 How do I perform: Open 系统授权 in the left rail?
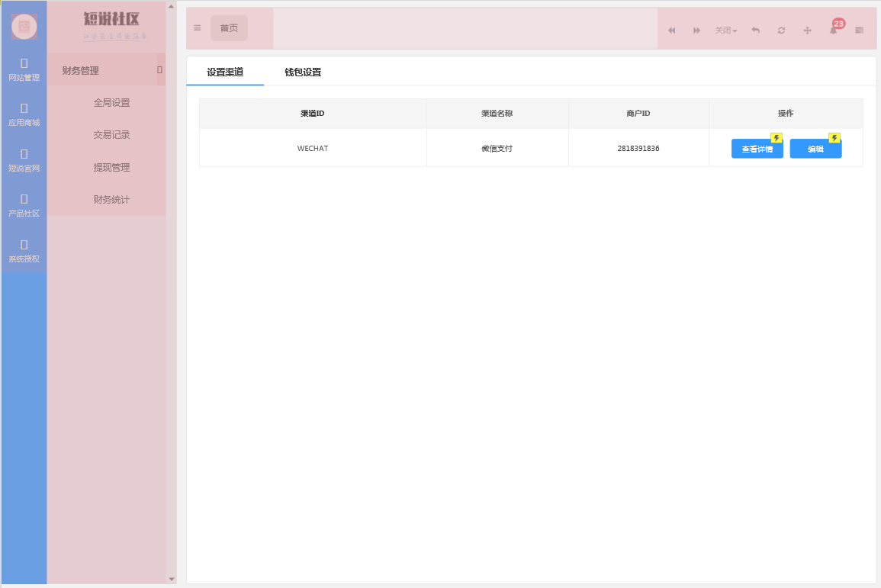[x=24, y=252]
